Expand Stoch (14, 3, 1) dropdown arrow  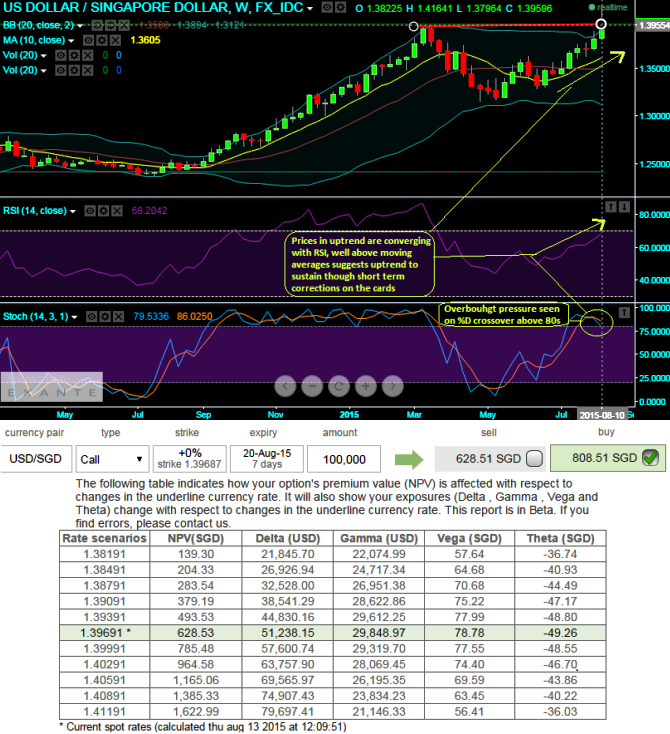(x=74, y=317)
